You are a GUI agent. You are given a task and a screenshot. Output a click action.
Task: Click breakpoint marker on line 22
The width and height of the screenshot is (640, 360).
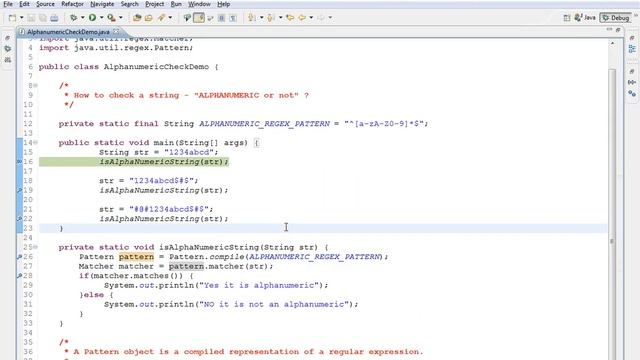(19, 219)
